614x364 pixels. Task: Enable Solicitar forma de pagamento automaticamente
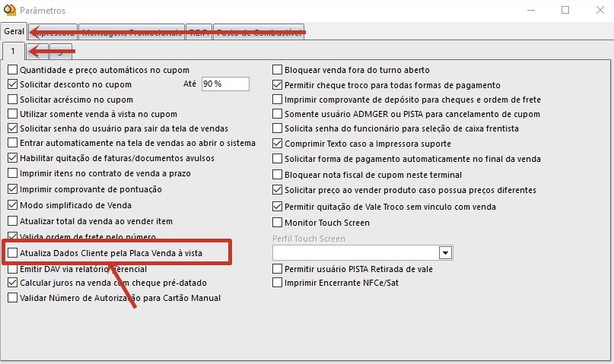[277, 159]
